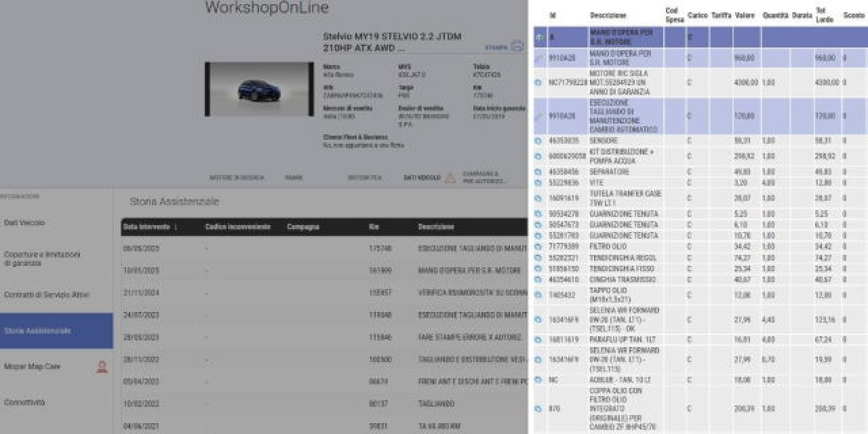This screenshot has height=434, width=868.
Task: Click the Mopar Map Care person icon
Action: [102, 367]
